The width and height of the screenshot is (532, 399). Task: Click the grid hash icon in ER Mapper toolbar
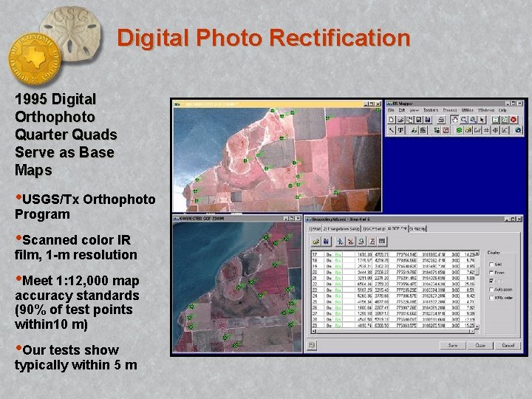486,130
